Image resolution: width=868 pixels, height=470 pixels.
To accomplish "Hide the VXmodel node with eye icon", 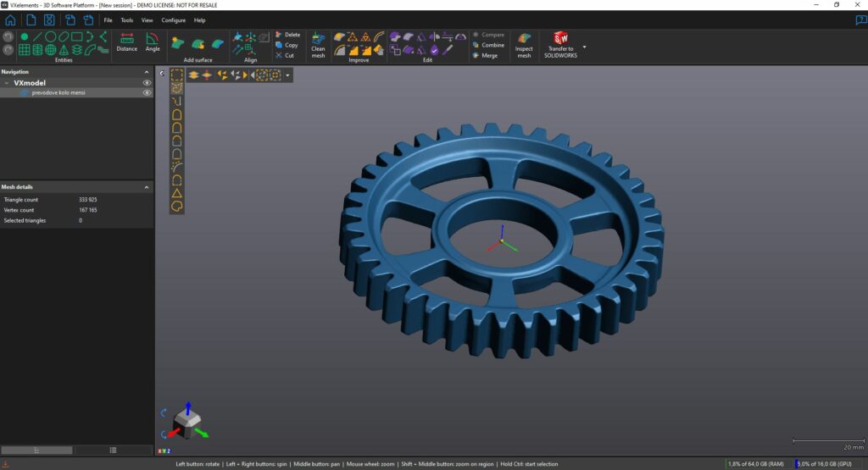I will pyautogui.click(x=147, y=83).
